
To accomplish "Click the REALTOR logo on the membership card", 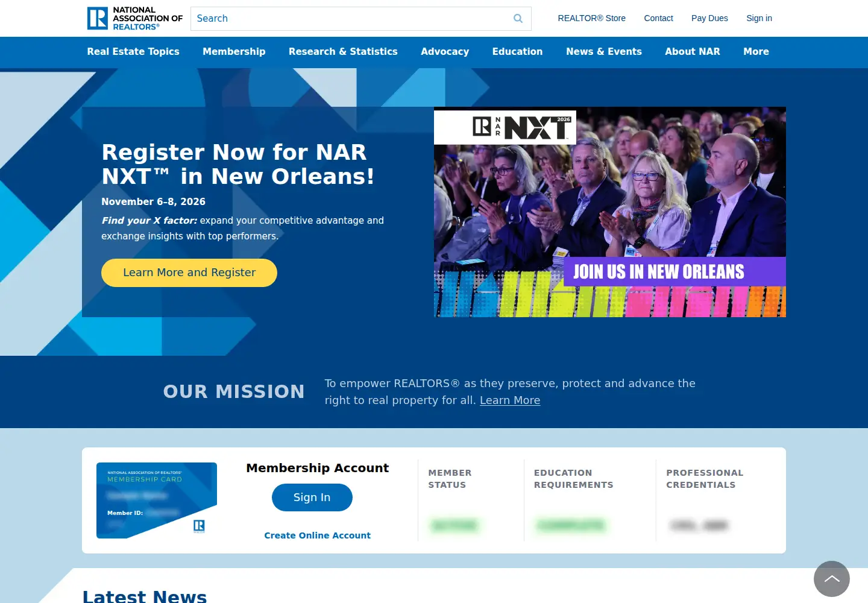I will point(199,526).
